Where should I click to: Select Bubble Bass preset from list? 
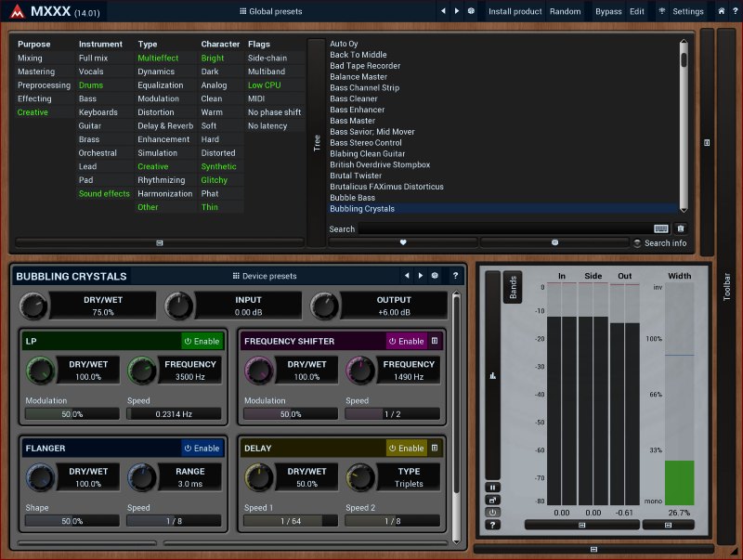pyautogui.click(x=353, y=198)
